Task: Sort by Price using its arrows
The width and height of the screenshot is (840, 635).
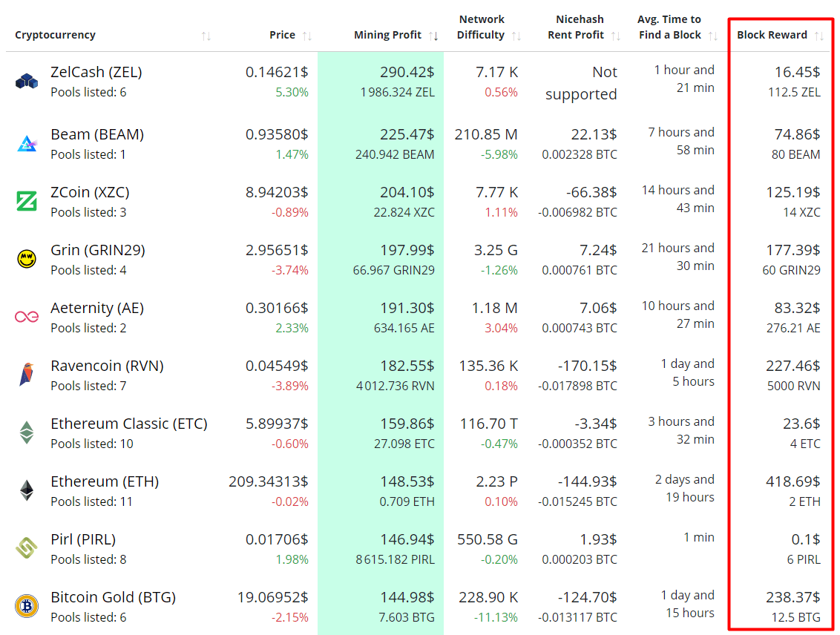Action: (307, 36)
